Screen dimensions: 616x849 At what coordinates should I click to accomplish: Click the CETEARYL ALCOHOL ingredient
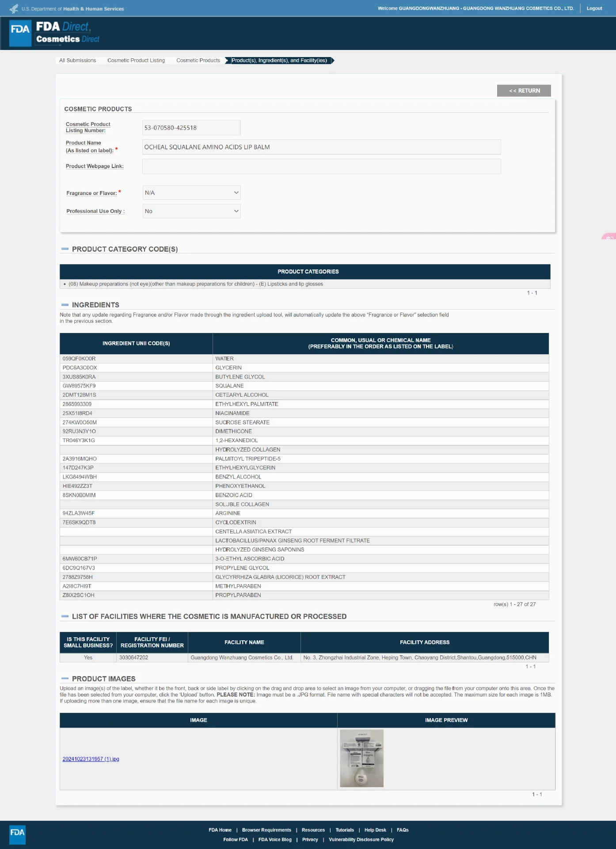pyautogui.click(x=242, y=395)
